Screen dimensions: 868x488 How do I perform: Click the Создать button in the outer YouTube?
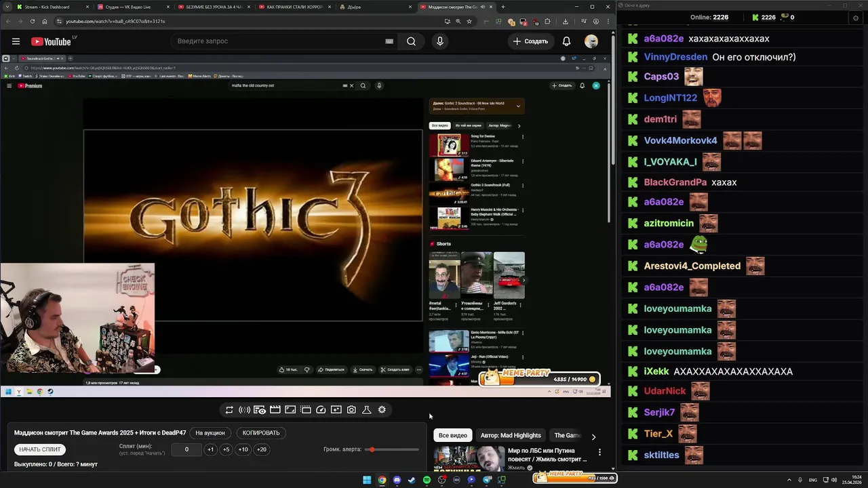[x=530, y=41]
